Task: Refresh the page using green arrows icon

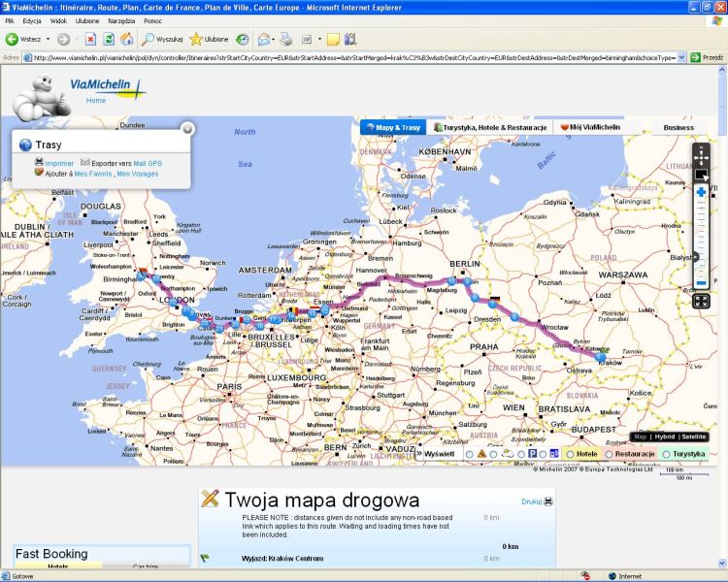Action: point(109,40)
